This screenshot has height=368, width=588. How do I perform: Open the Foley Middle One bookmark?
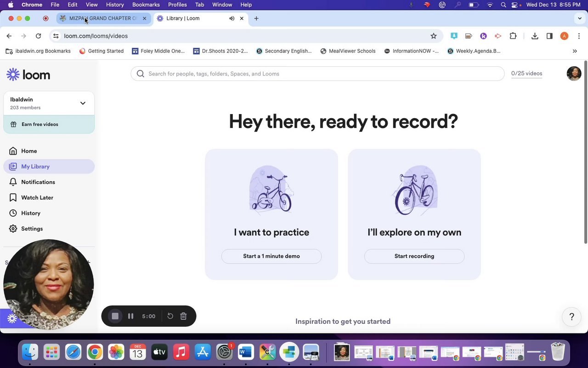158,51
